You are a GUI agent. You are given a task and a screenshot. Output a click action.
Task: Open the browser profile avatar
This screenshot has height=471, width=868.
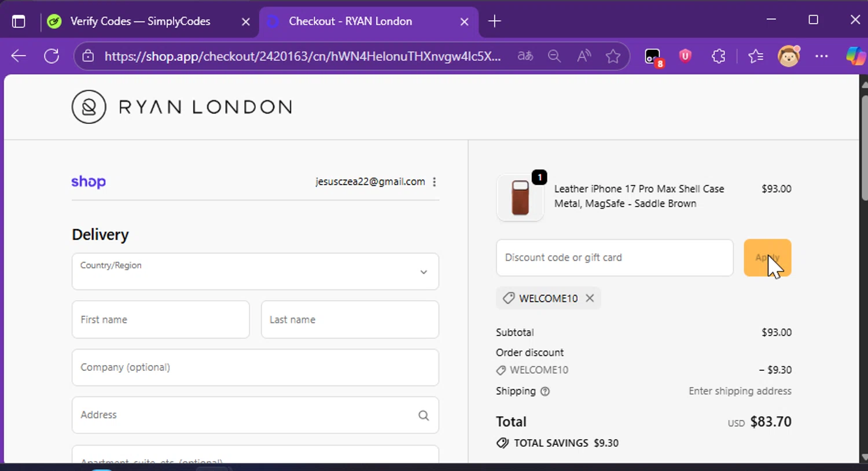pyautogui.click(x=789, y=56)
